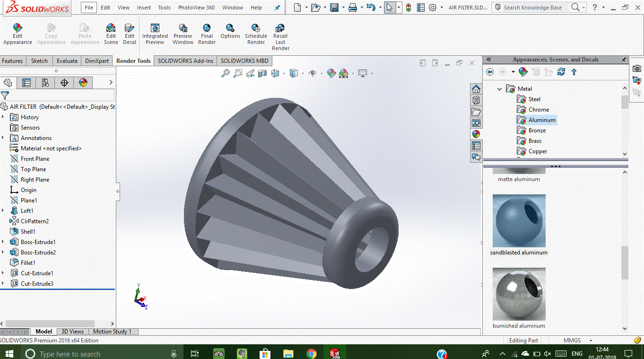
Task: Pin the menu bar with pushpin
Action: [x=278, y=8]
